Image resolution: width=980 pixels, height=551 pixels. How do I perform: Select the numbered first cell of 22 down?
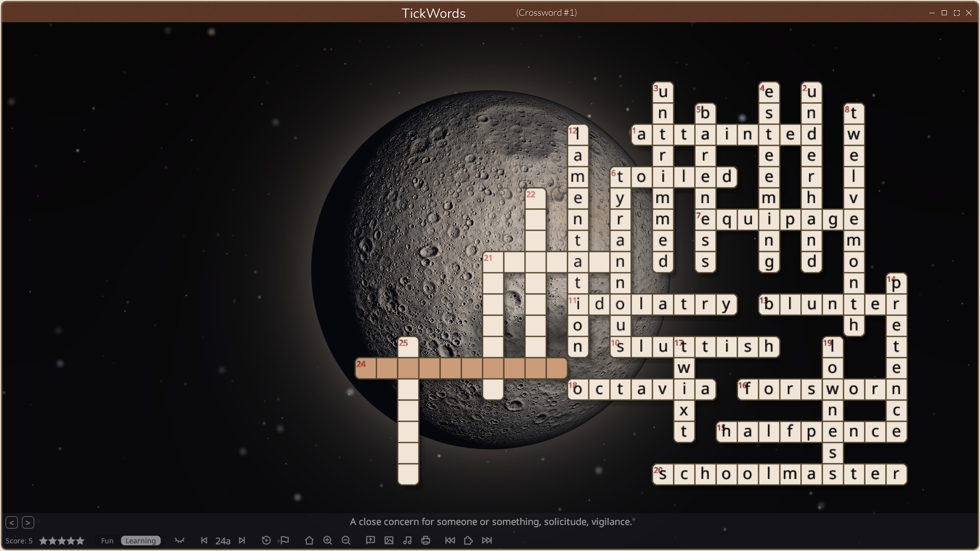pos(535,198)
